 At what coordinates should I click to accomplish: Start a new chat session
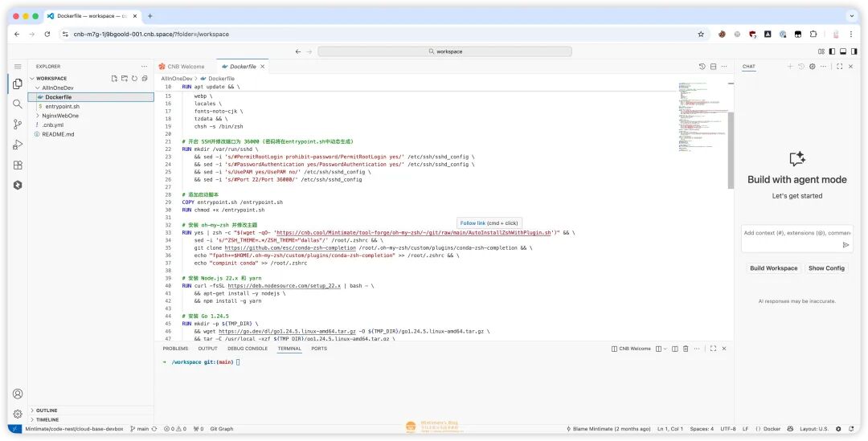coord(790,67)
